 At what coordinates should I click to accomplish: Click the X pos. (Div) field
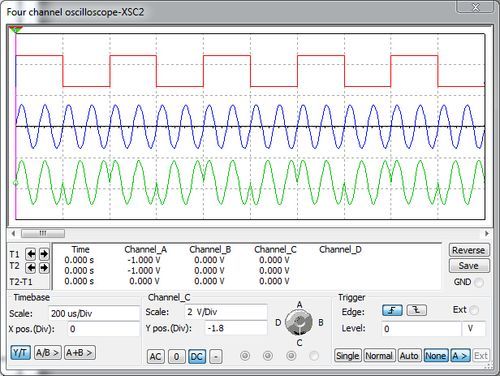103,329
